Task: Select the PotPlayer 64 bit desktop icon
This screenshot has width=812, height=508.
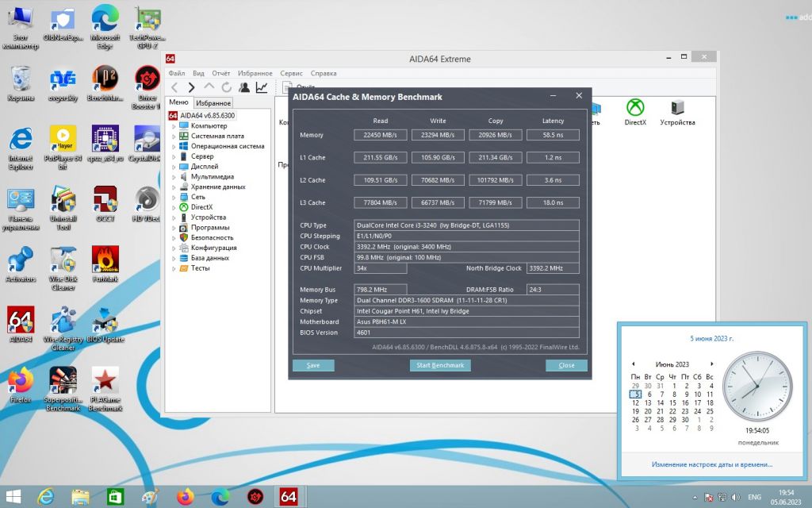Action: (63, 147)
